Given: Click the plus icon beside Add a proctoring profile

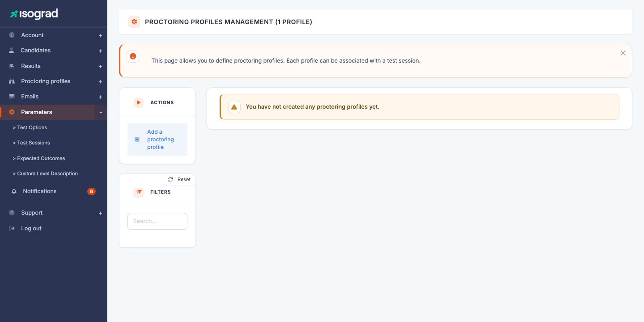Looking at the screenshot, I should click(137, 140).
